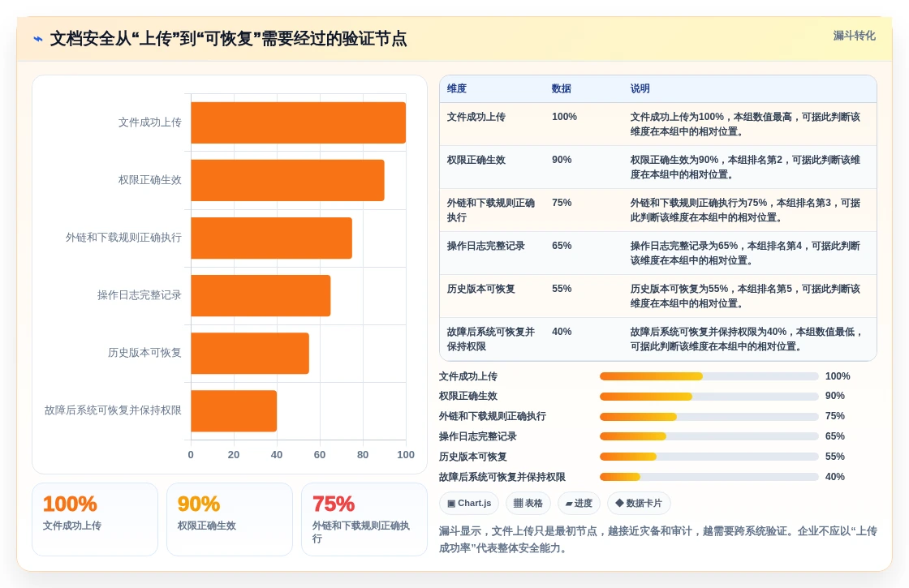Click the 漏斗转化 tag in header
This screenshot has height=588, width=909.
click(x=854, y=36)
